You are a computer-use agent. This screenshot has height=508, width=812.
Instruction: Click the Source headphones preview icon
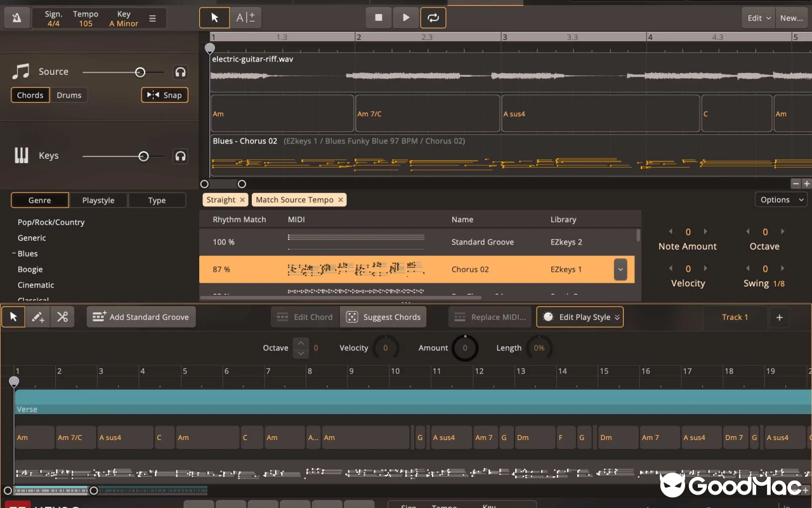tap(180, 72)
